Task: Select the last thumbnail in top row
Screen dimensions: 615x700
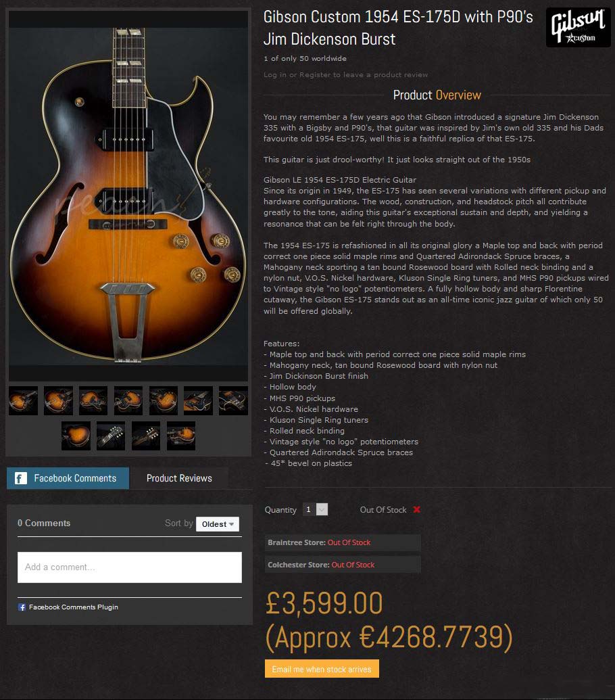Action: pos(233,401)
